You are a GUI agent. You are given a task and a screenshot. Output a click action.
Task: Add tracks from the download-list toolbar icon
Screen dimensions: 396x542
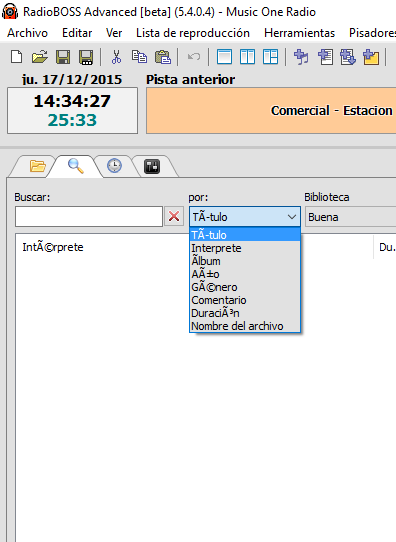[x=348, y=57]
